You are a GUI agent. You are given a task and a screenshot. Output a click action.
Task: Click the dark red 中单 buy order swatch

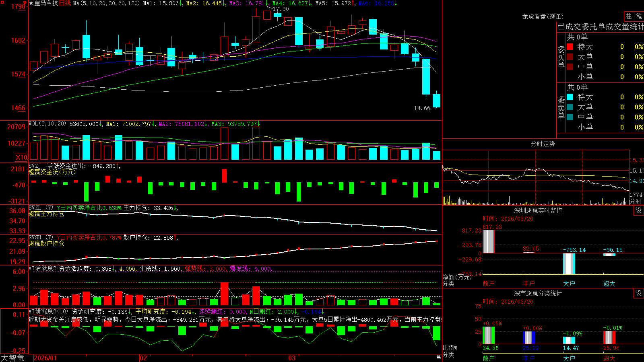(570, 67)
